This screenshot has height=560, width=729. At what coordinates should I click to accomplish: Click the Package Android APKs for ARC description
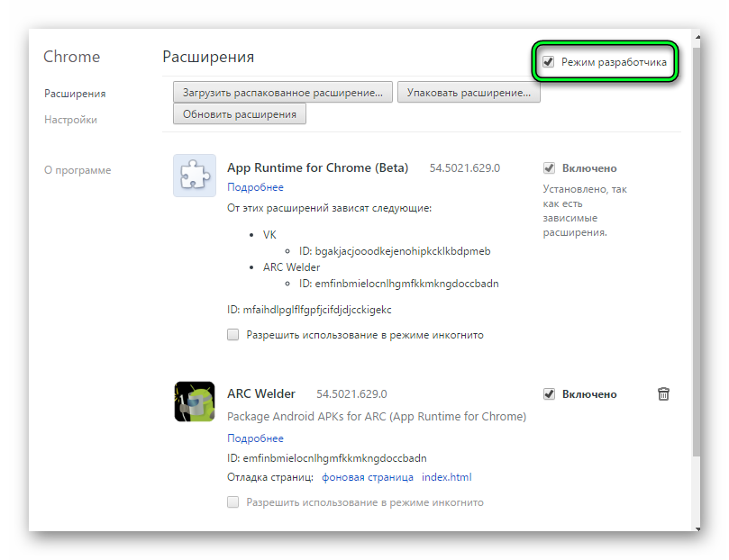click(x=377, y=417)
